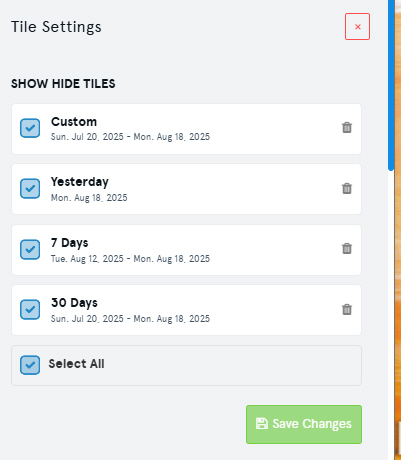
Task: Toggle the 7 Days tile checkbox
Action: click(x=30, y=249)
